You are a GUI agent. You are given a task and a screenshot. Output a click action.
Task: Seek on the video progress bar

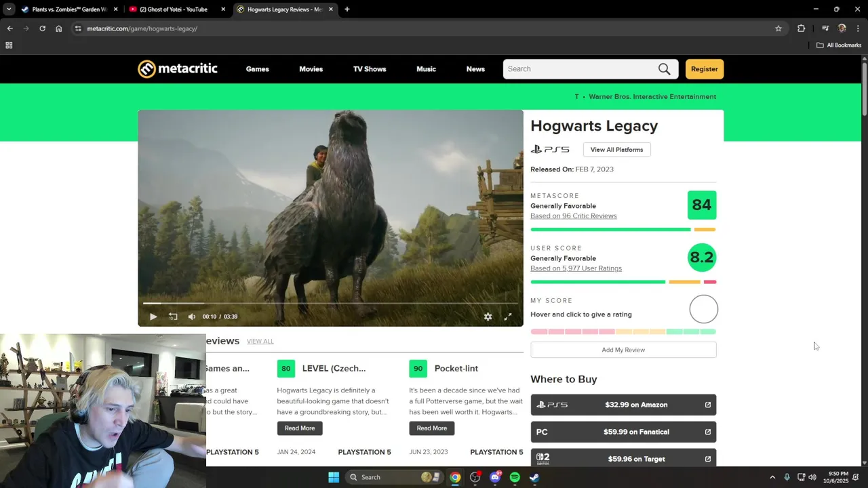tap(330, 304)
